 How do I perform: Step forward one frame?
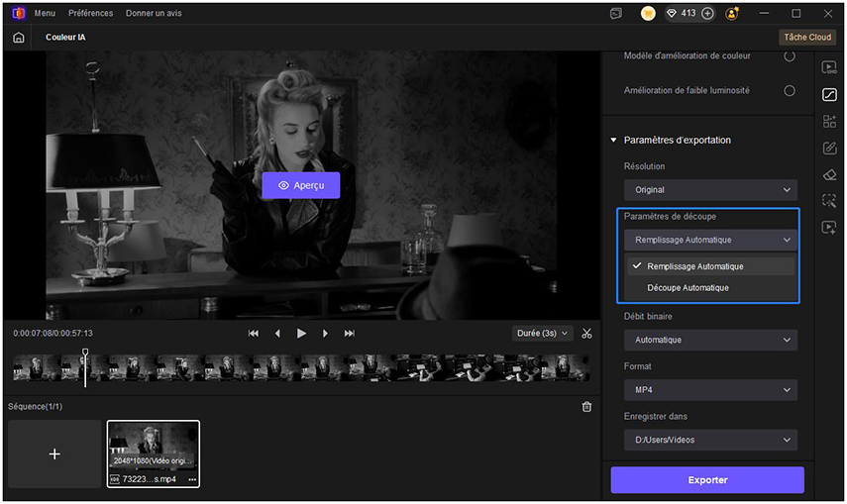(x=325, y=334)
